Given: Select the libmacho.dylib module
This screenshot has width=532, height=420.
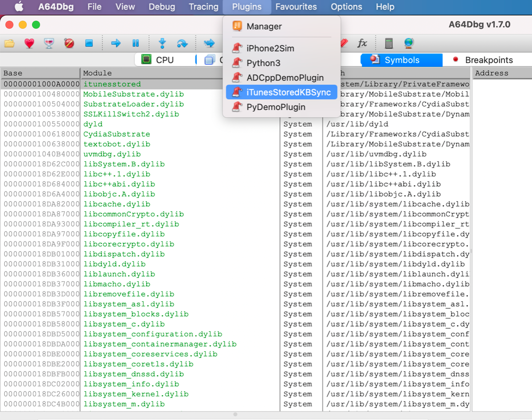Looking at the screenshot, I should [x=117, y=284].
